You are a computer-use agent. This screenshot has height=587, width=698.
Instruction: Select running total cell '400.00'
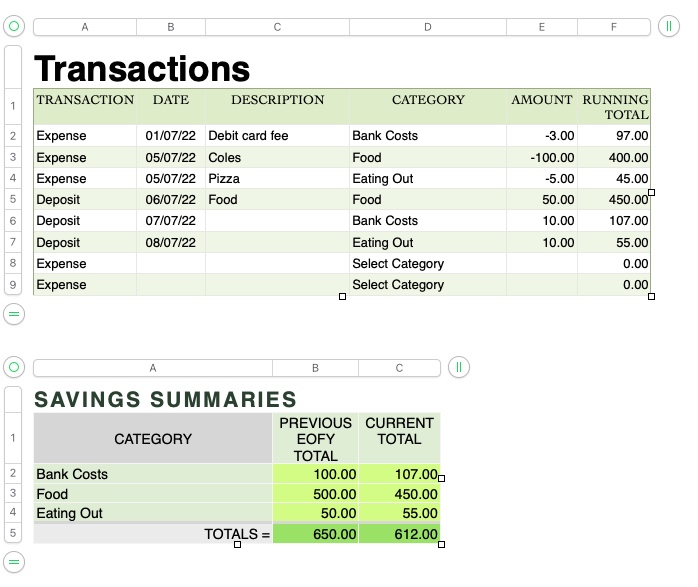tap(614, 158)
